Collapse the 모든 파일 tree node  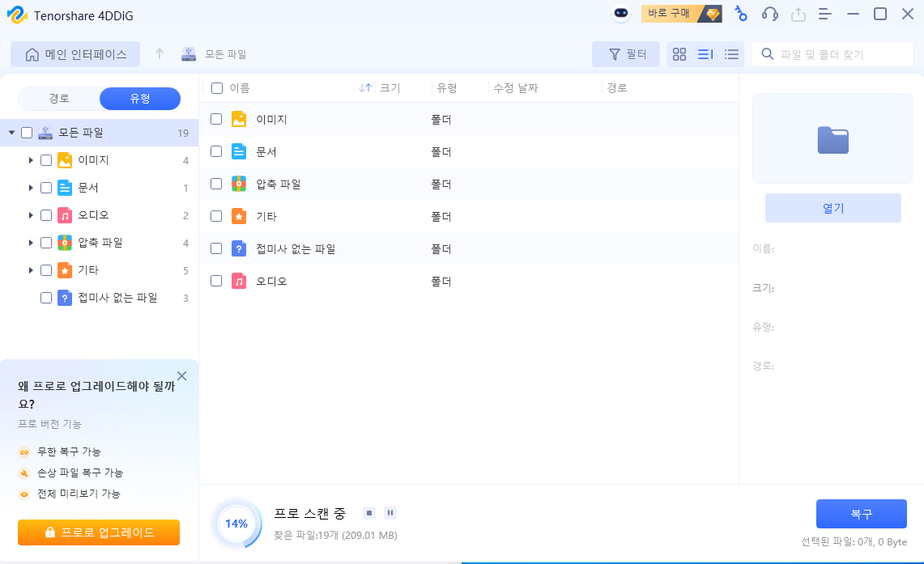click(11, 133)
